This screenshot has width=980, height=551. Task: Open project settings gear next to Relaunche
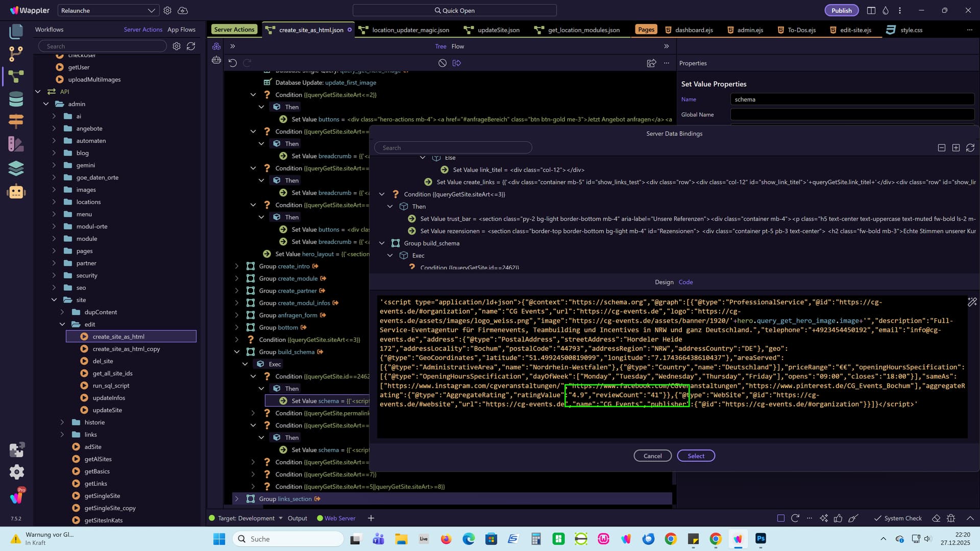[x=167, y=10]
